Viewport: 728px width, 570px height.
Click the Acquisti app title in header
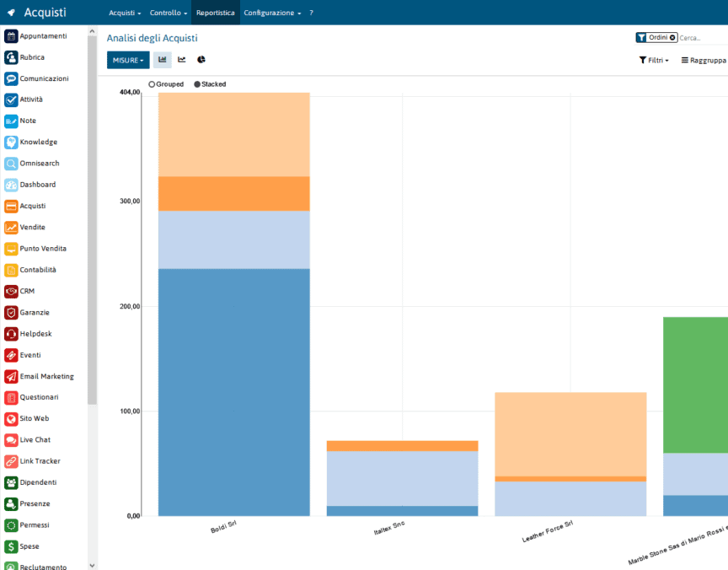(45, 13)
